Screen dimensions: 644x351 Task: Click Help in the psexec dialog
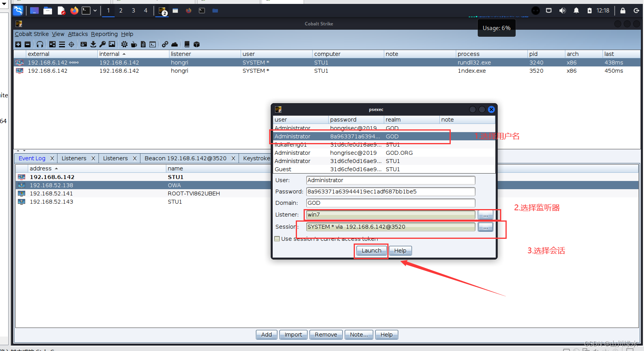[400, 251]
